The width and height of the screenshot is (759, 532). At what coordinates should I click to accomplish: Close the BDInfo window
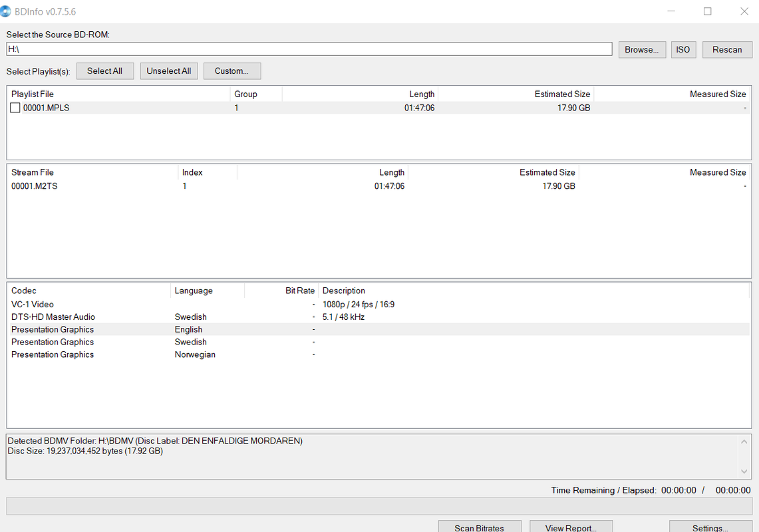pos(744,11)
